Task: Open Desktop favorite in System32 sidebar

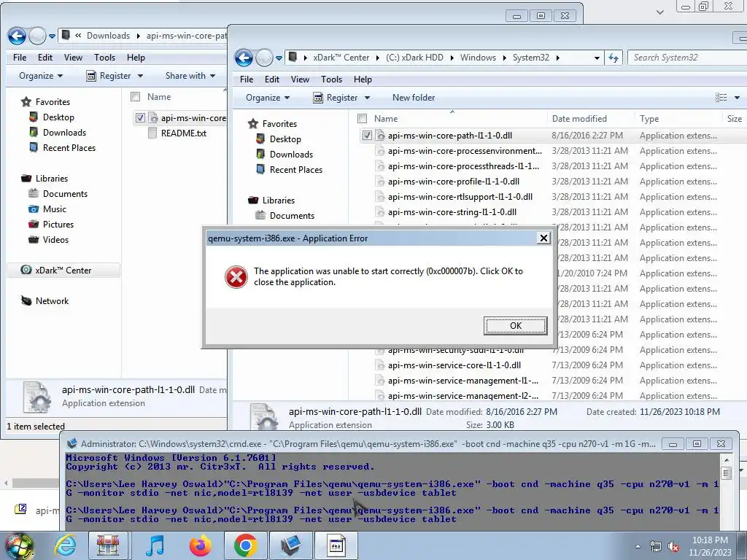Action: tap(285, 139)
